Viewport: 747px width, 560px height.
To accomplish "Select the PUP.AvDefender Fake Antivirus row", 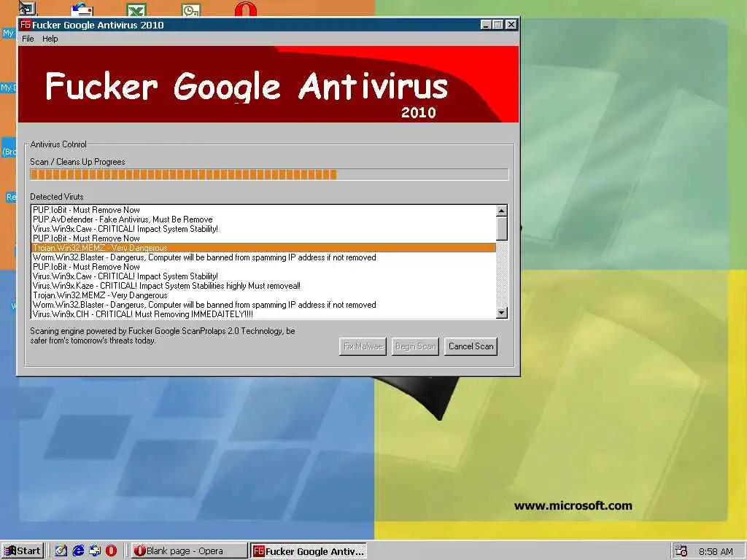I will pos(263,219).
